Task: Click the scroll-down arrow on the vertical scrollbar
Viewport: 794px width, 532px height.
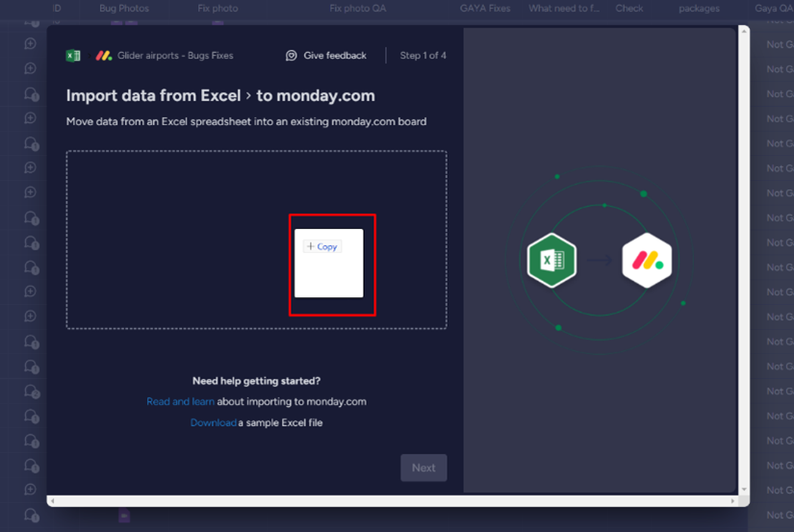Action: (743, 490)
